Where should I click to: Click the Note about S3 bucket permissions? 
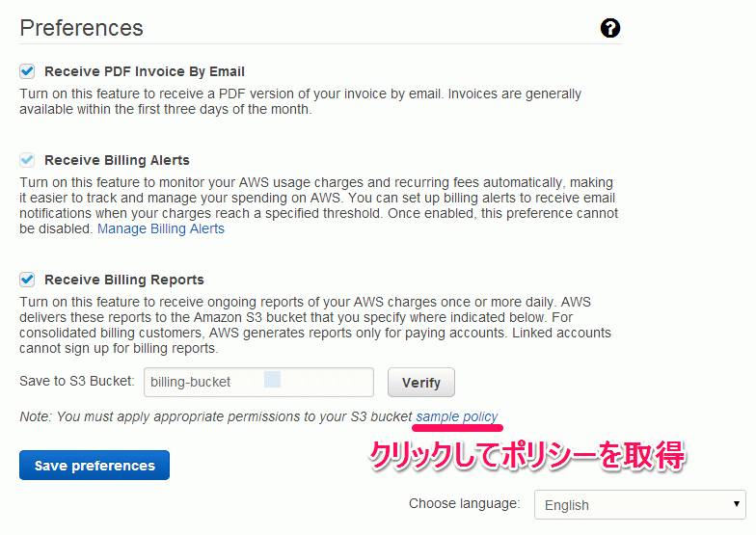coord(216,416)
